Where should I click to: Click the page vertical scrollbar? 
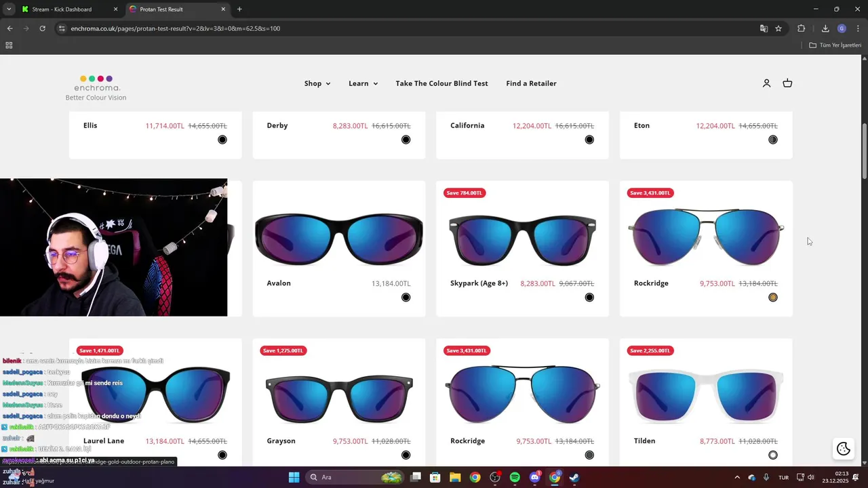click(x=864, y=150)
